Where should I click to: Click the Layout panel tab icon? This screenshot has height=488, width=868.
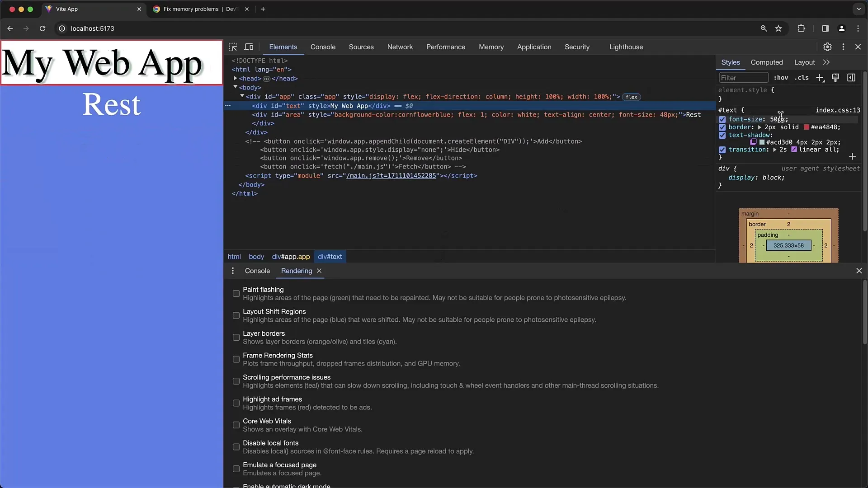point(804,62)
